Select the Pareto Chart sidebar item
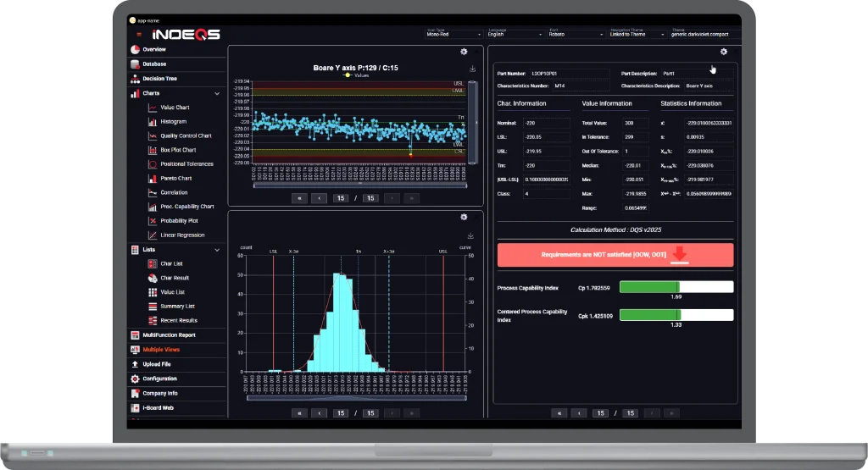This screenshot has height=470, width=868. pyautogui.click(x=175, y=179)
